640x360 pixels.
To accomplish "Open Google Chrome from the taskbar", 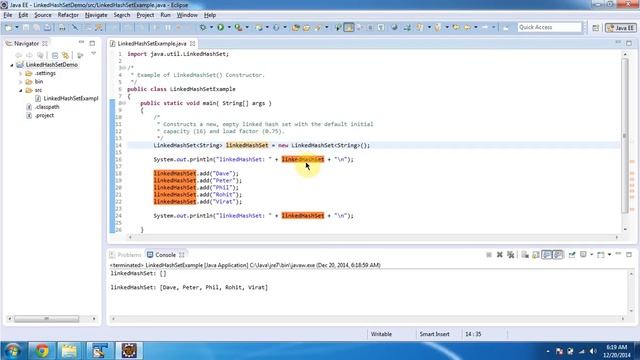I will click(x=41, y=350).
